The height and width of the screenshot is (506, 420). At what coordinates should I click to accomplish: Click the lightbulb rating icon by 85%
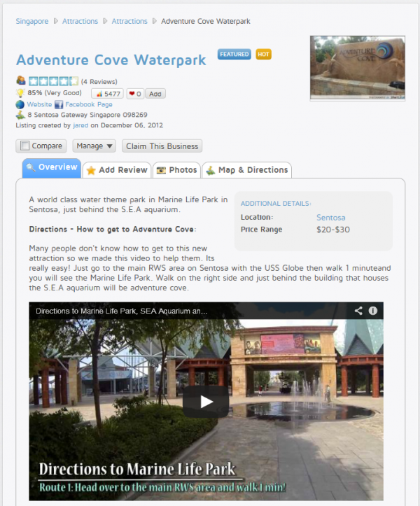click(20, 93)
